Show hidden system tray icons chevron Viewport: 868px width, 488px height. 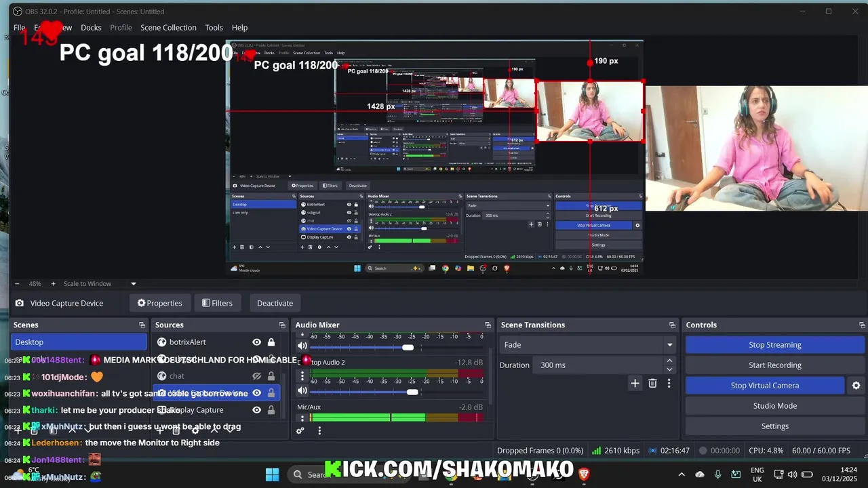682,474
